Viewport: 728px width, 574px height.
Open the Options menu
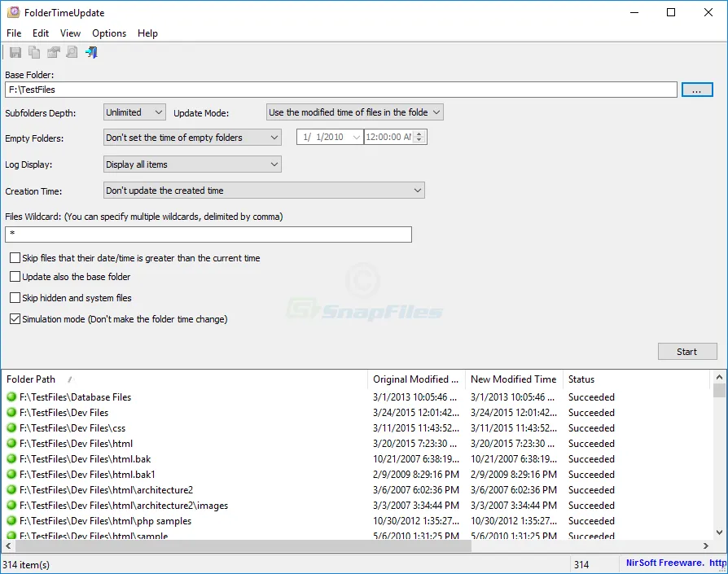[x=109, y=33]
